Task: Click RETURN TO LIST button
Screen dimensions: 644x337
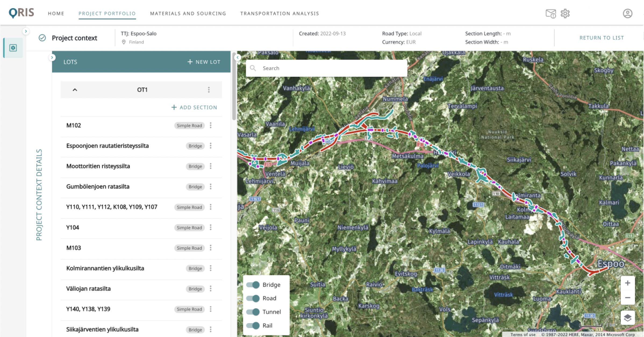Action: point(602,37)
